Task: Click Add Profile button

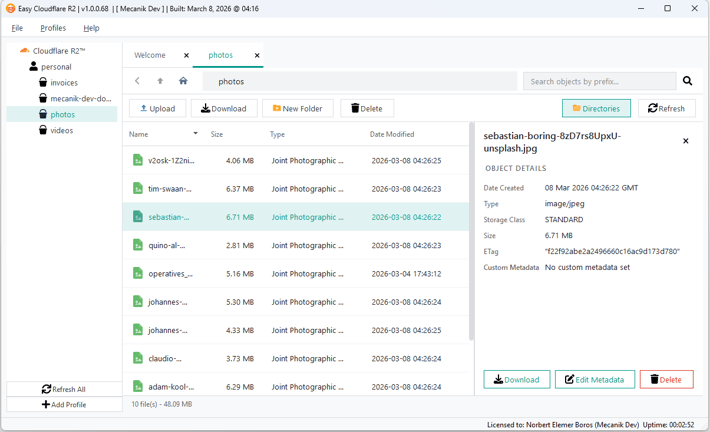Action: tap(64, 404)
